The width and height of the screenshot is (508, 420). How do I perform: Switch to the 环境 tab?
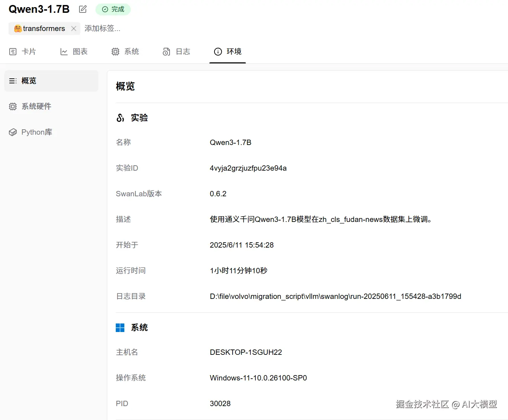(x=228, y=52)
